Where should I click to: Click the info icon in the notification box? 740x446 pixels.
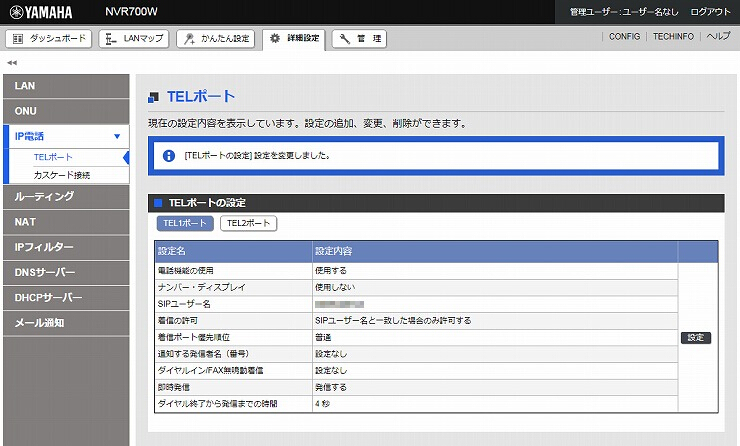click(168, 156)
